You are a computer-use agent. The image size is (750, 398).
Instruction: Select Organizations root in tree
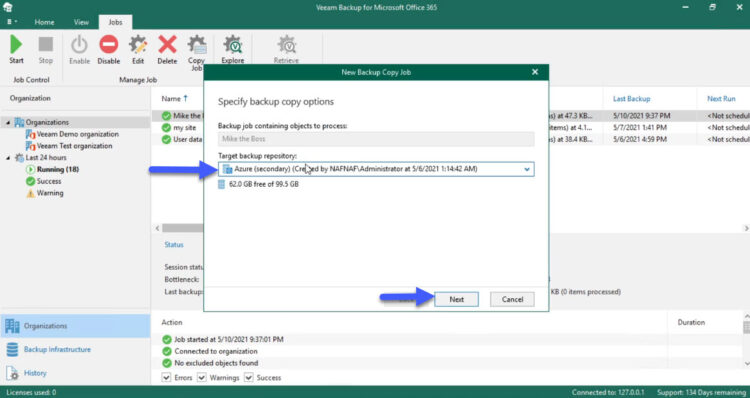click(x=47, y=122)
